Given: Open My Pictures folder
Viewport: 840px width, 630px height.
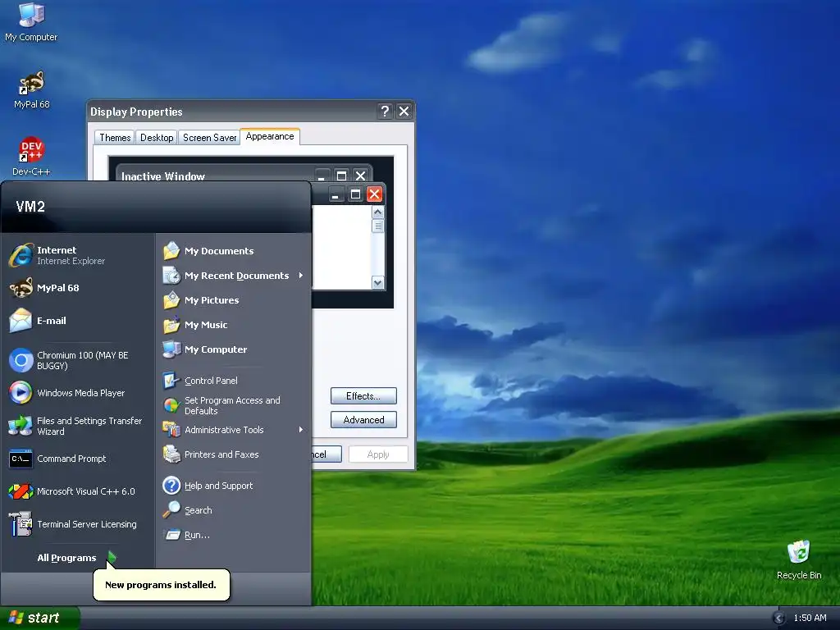Looking at the screenshot, I should (234, 300).
